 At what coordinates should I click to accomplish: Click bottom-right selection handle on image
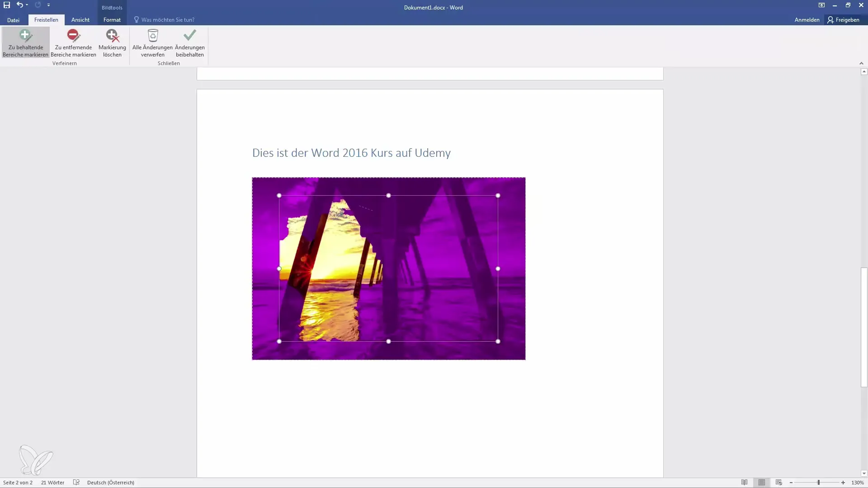click(498, 342)
